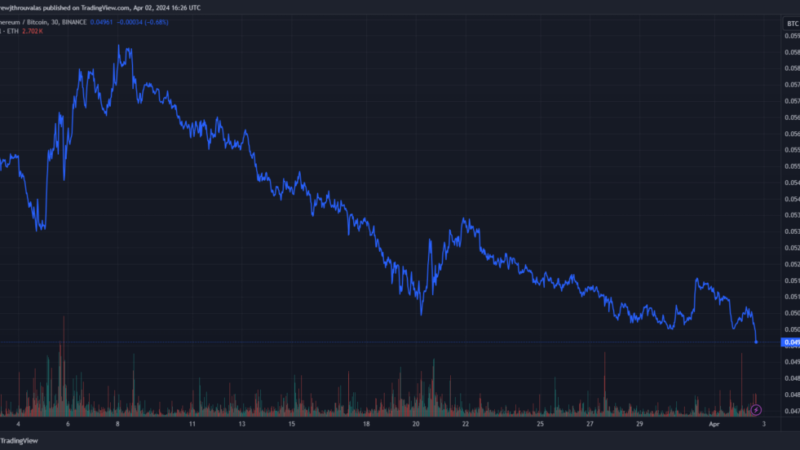Click the TradingView logo at bottom left
The width and height of the screenshot is (800, 450).
click(x=19, y=441)
